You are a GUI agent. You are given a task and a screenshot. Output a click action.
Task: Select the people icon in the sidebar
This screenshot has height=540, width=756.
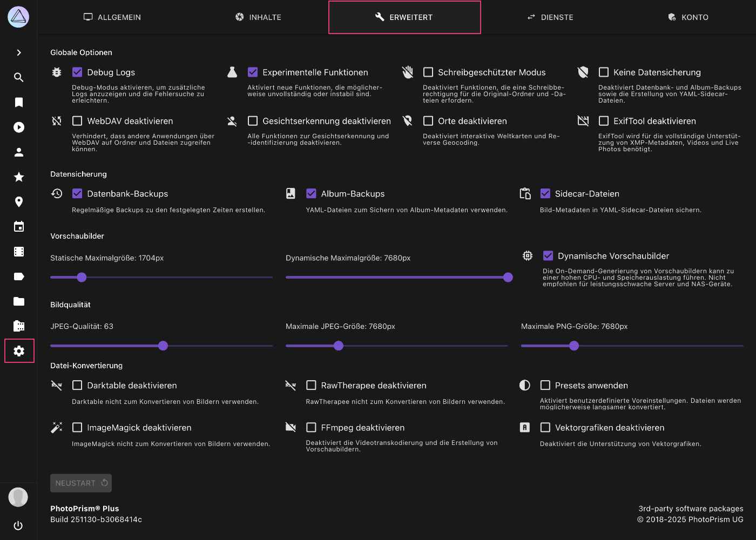pos(18,152)
